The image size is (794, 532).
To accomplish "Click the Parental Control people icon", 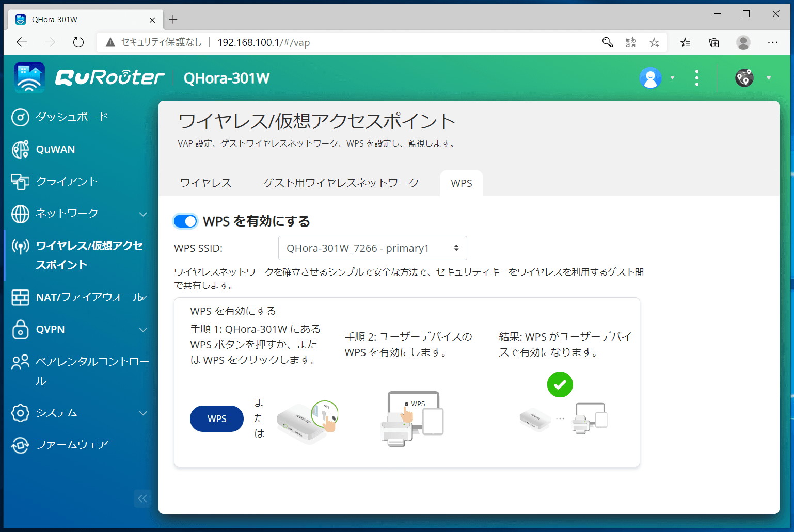I will [x=20, y=362].
